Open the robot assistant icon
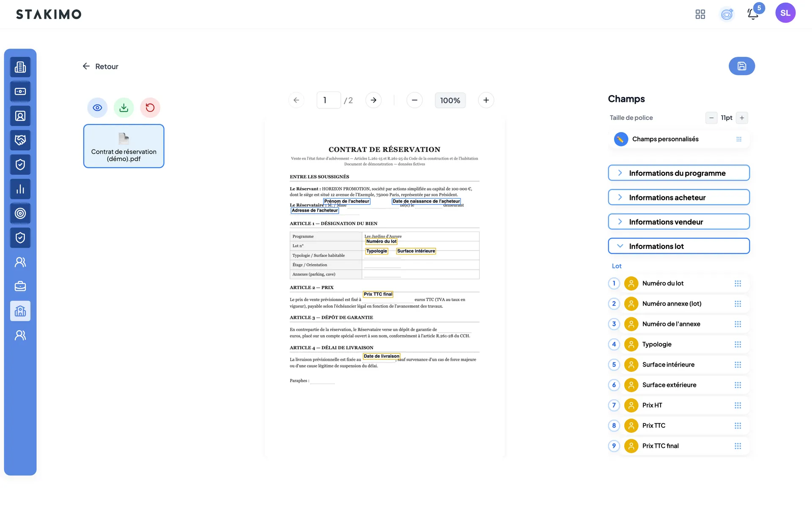The image size is (812, 508). click(x=727, y=14)
